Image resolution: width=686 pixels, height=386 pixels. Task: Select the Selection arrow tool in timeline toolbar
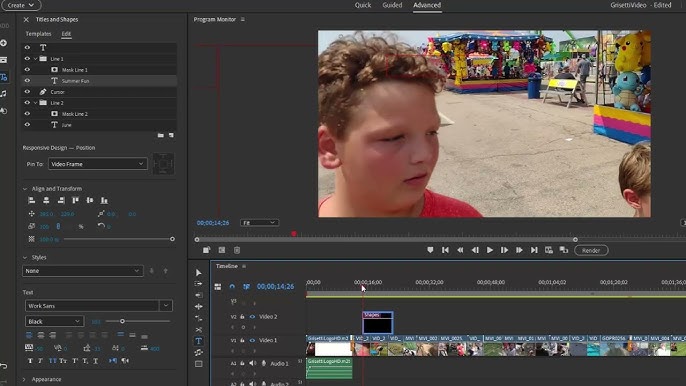[x=199, y=273]
